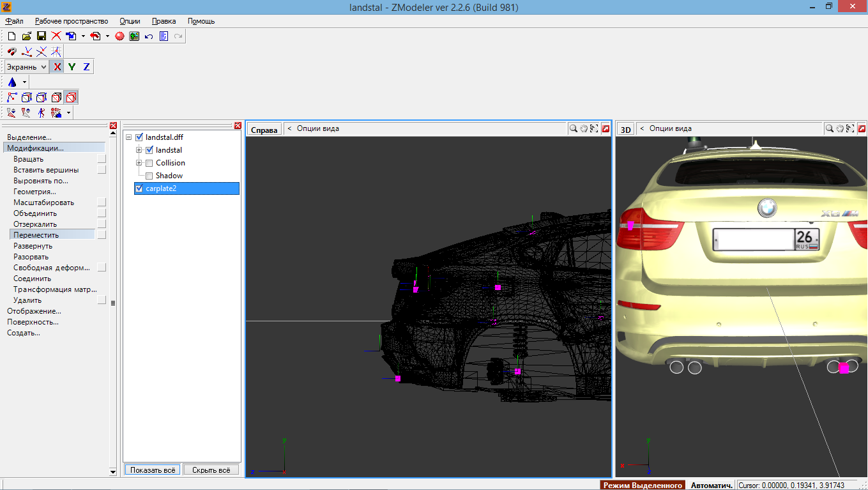The width and height of the screenshot is (868, 490).
Task: Select Масштабировать in the modifications list
Action: click(x=43, y=203)
